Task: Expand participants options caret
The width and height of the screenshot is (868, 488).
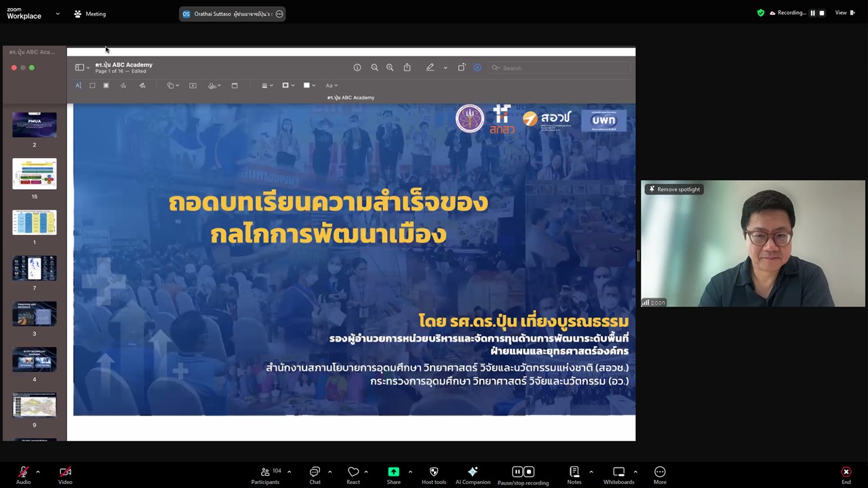Action: pyautogui.click(x=289, y=472)
